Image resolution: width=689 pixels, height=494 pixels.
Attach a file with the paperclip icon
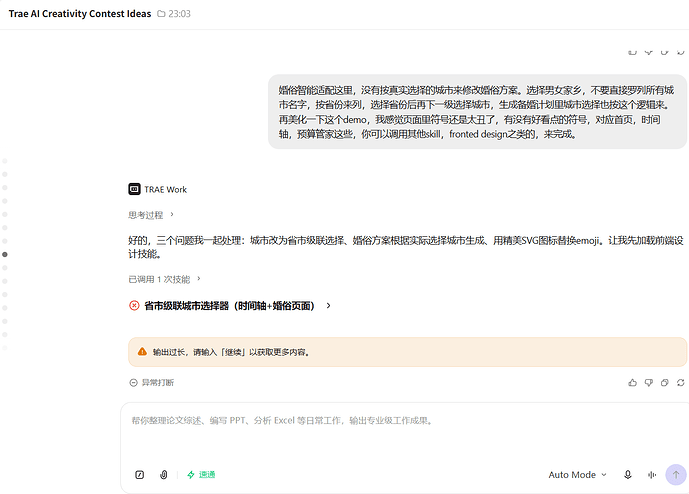coord(163,475)
